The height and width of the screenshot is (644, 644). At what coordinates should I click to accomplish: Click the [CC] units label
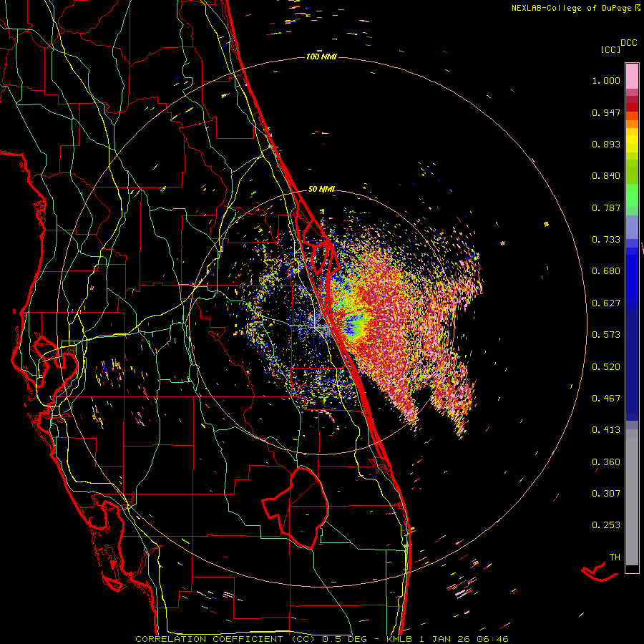click(610, 49)
